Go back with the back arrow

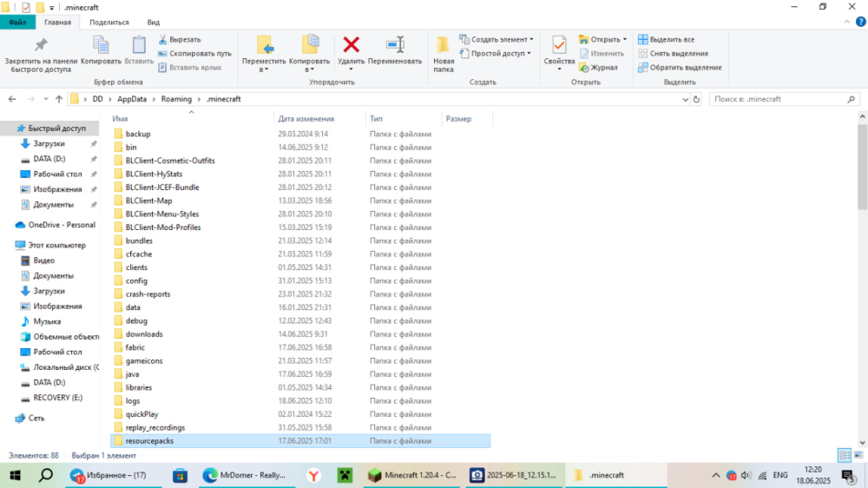[x=12, y=99]
